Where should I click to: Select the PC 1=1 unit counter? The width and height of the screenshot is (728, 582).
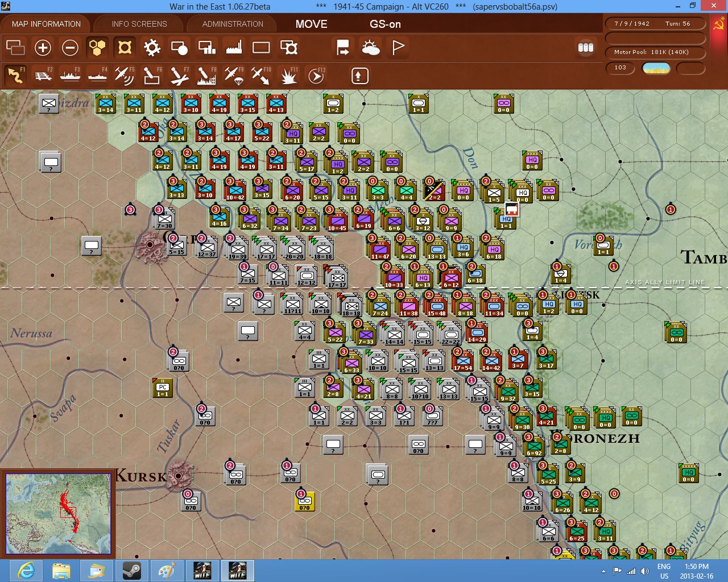click(163, 388)
